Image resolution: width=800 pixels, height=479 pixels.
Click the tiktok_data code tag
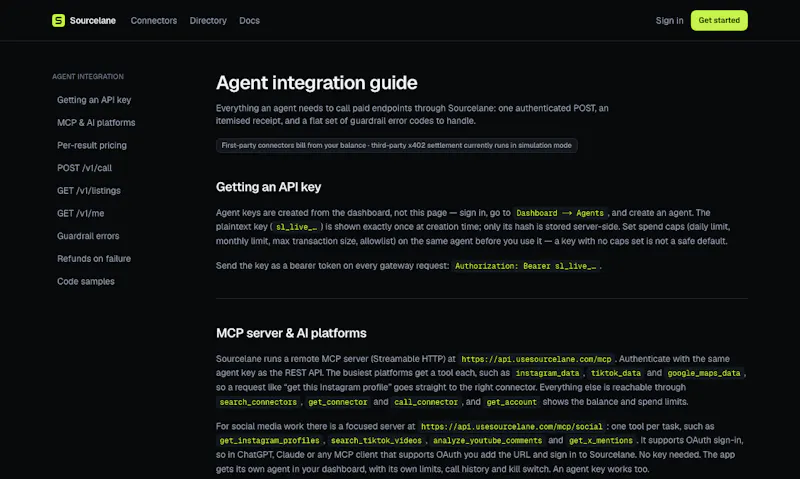coord(616,373)
